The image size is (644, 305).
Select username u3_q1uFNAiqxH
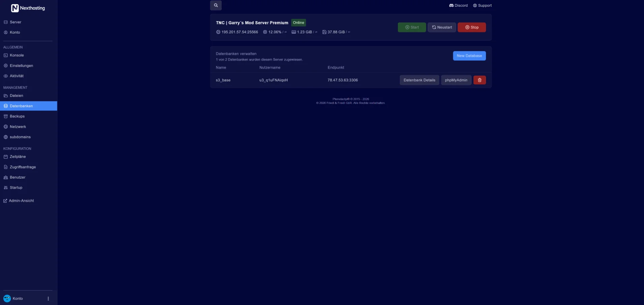273,80
